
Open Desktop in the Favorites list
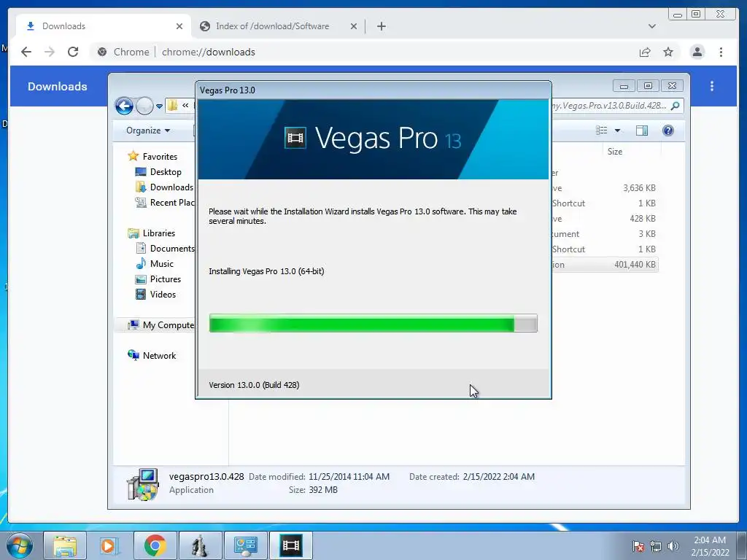click(166, 172)
